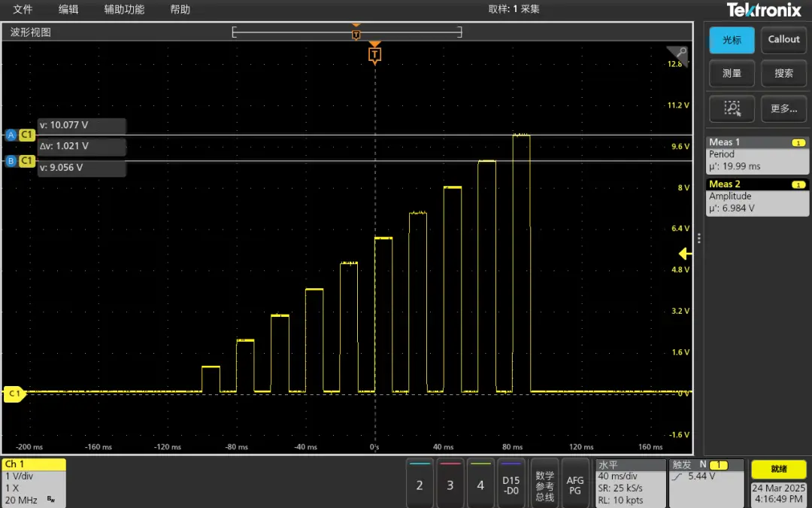
Task: Toggle the 光标 cursors button
Action: (x=732, y=40)
